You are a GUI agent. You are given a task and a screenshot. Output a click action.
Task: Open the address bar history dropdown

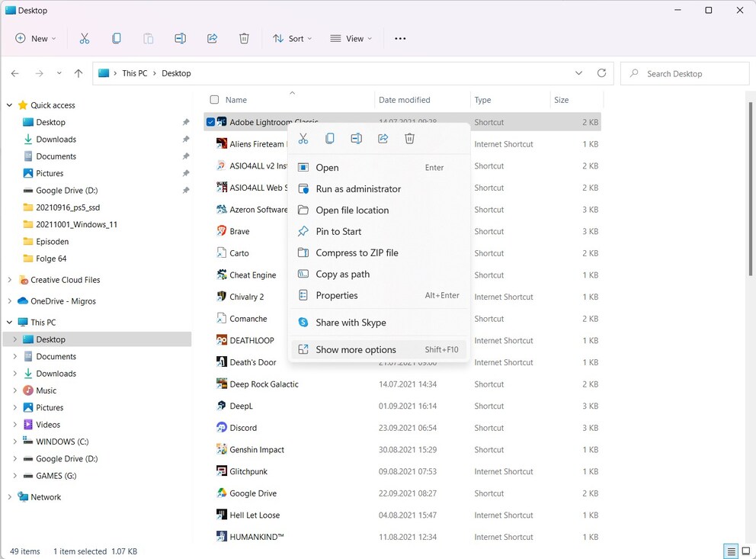point(578,73)
